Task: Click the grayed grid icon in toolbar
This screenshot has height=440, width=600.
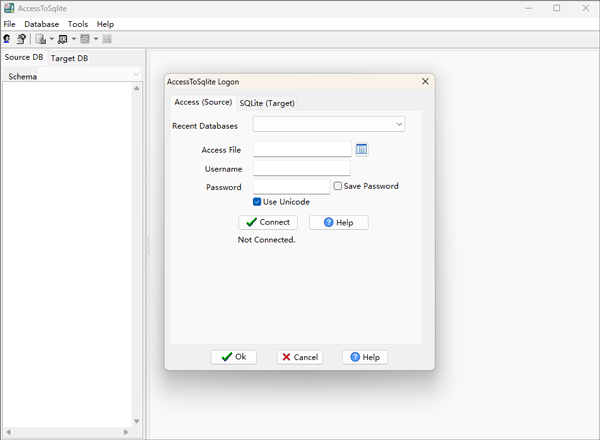Action: (x=107, y=39)
